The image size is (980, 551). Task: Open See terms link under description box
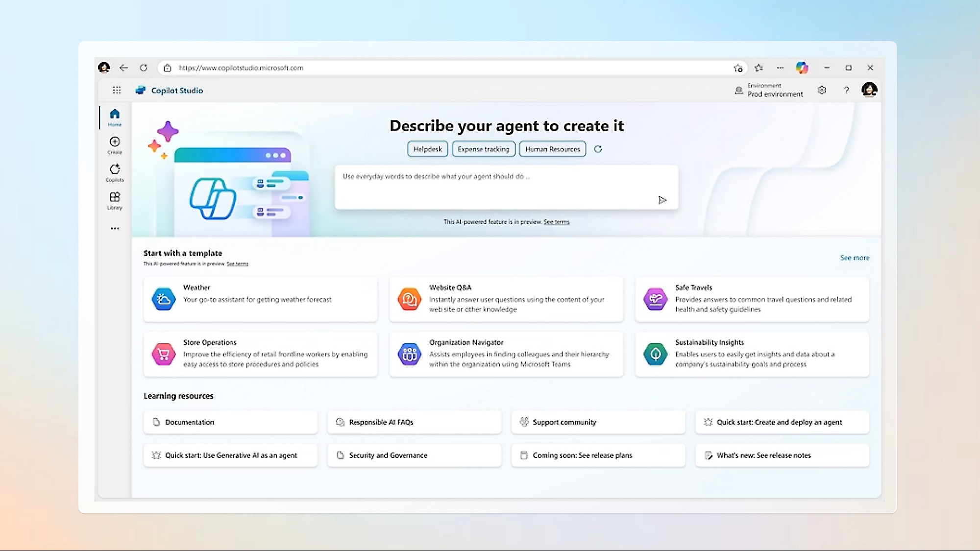556,222
